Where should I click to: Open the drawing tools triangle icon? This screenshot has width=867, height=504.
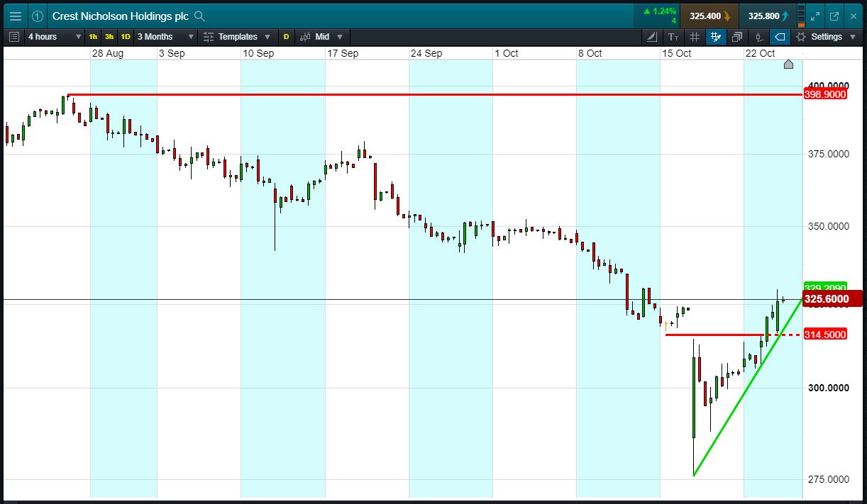click(x=652, y=36)
